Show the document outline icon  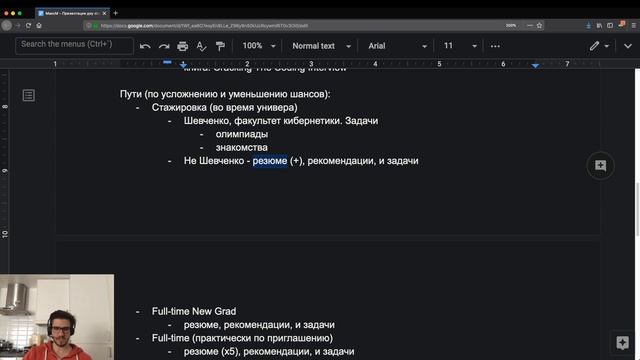[x=29, y=96]
